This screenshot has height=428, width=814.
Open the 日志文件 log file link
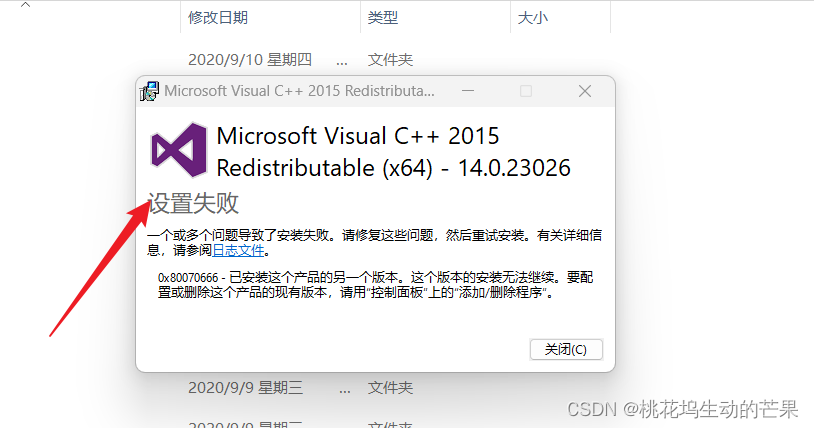[x=238, y=250]
